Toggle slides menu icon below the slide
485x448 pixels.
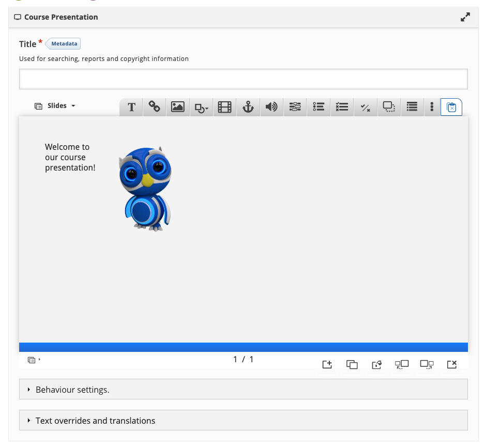34,360
